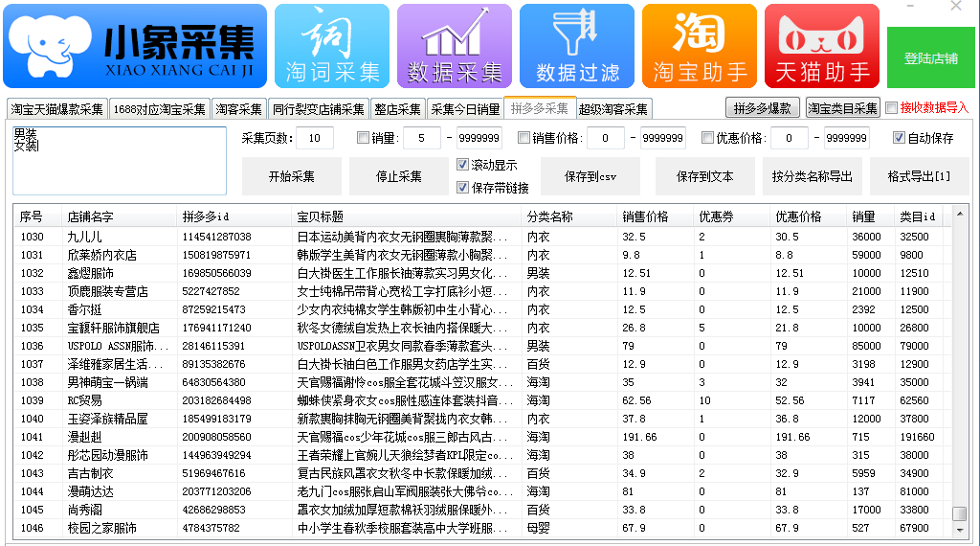The height and width of the screenshot is (546, 980).
Task: Sort by the 销量 column header
Action: (x=870, y=216)
